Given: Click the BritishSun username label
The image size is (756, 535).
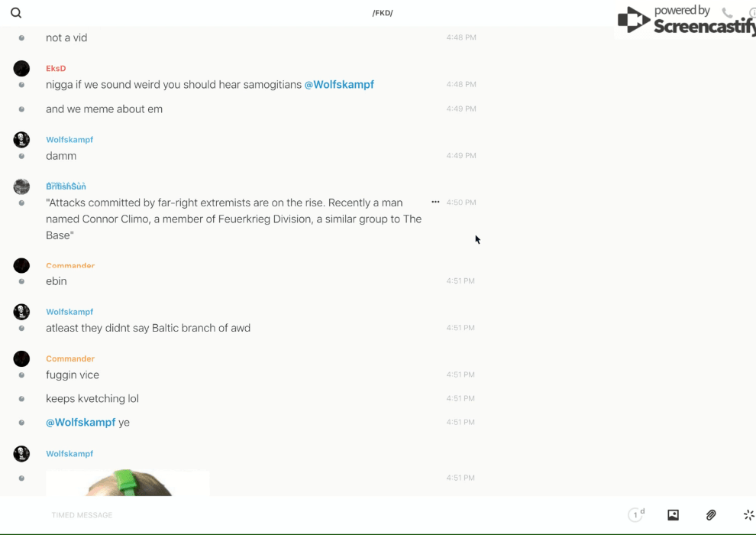Looking at the screenshot, I should [x=66, y=186].
